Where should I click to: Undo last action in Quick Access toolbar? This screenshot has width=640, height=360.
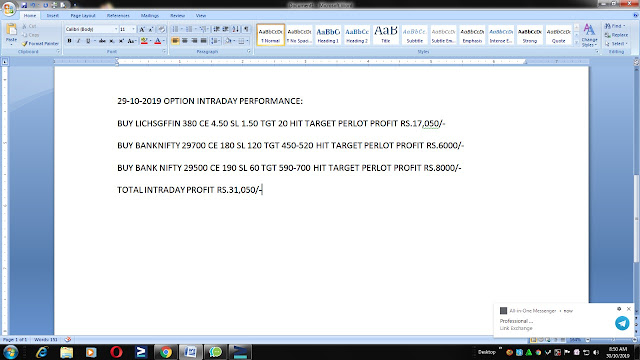[33, 5]
